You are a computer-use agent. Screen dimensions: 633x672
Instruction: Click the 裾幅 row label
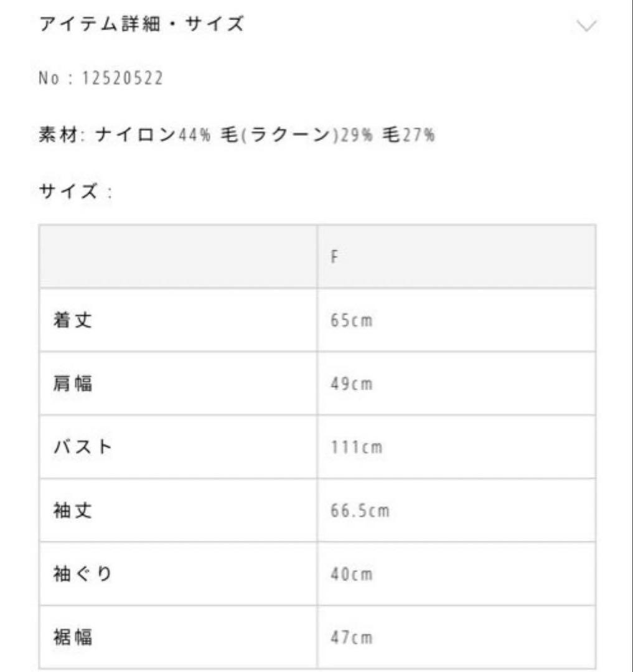(x=73, y=637)
